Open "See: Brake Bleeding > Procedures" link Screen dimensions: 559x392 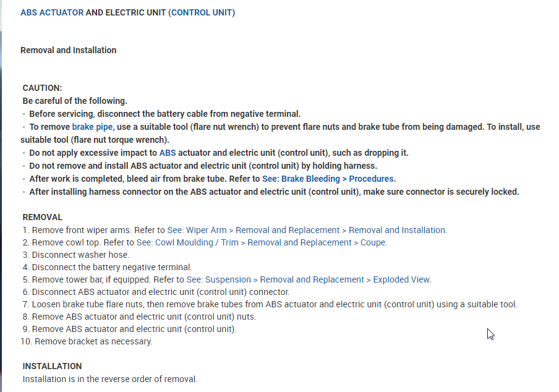pos(328,179)
